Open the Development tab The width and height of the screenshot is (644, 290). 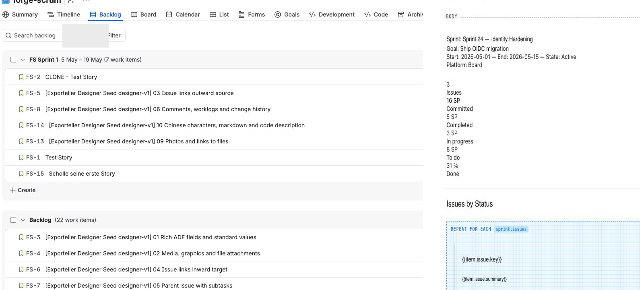(332, 14)
